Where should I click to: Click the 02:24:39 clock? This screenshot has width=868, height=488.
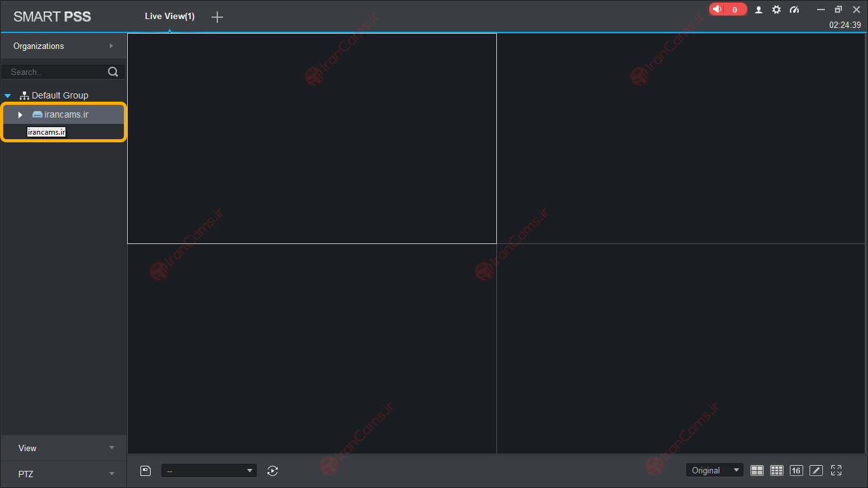click(845, 25)
